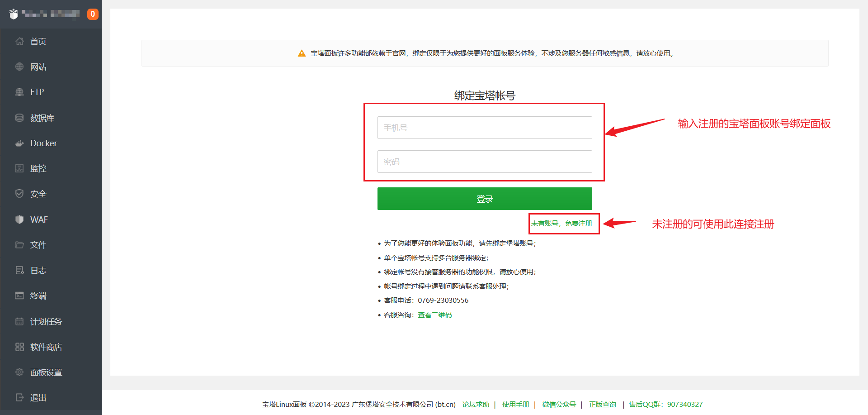Click the 客服电话：0769-23030556 line
The image size is (868, 415).
pos(426,301)
